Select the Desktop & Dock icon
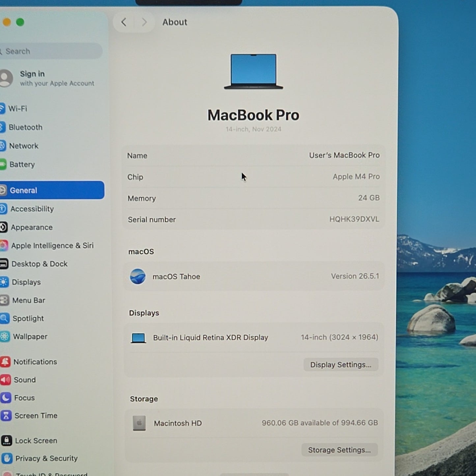 (x=4, y=264)
